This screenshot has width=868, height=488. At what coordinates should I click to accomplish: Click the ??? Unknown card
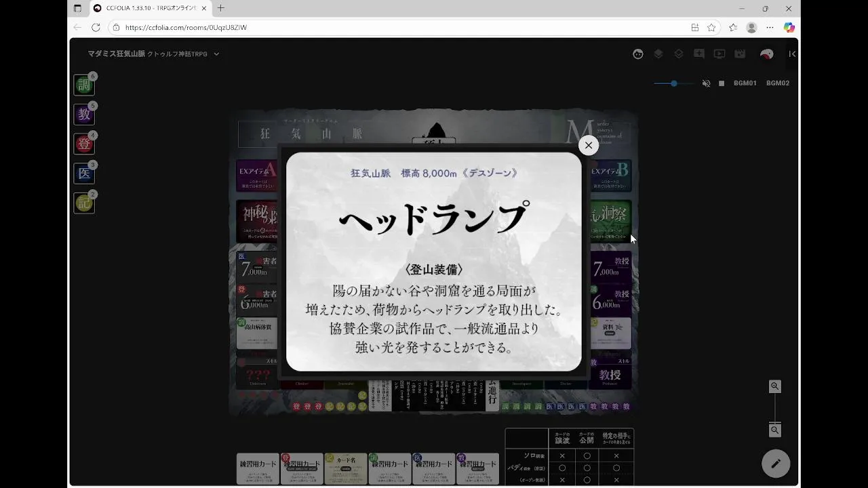[257, 373]
